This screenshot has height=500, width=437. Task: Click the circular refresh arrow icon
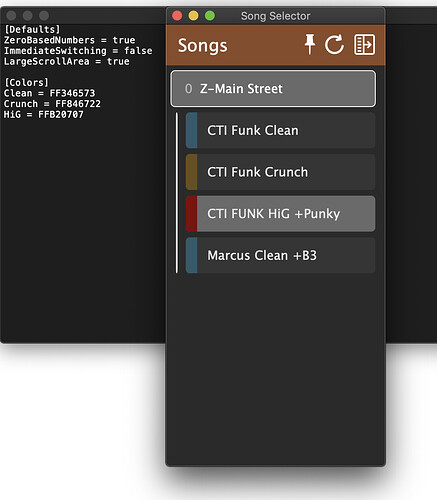334,44
